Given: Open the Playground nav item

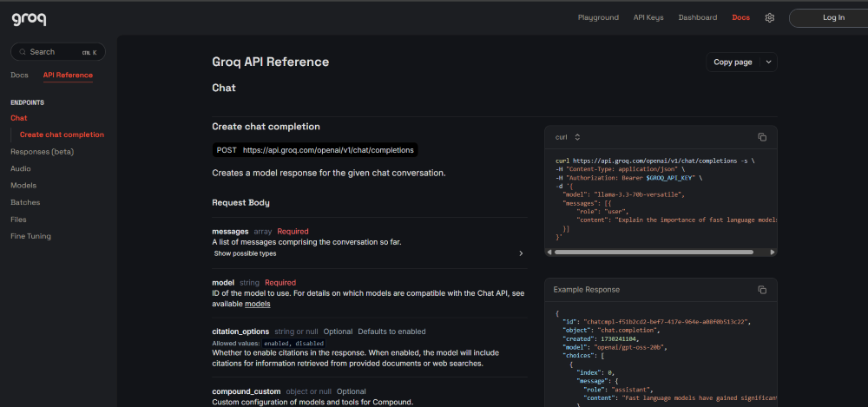Looking at the screenshot, I should point(598,17).
